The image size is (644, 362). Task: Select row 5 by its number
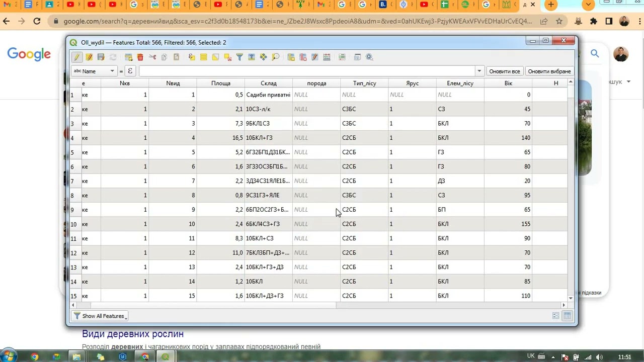tap(74, 152)
